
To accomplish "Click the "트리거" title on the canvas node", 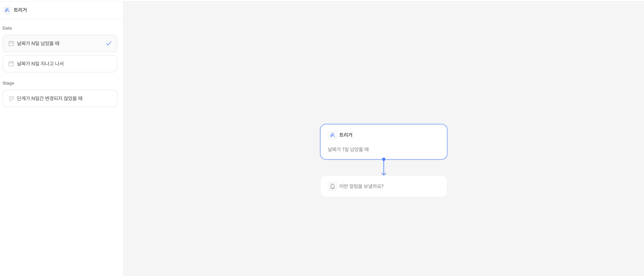I will [346, 135].
